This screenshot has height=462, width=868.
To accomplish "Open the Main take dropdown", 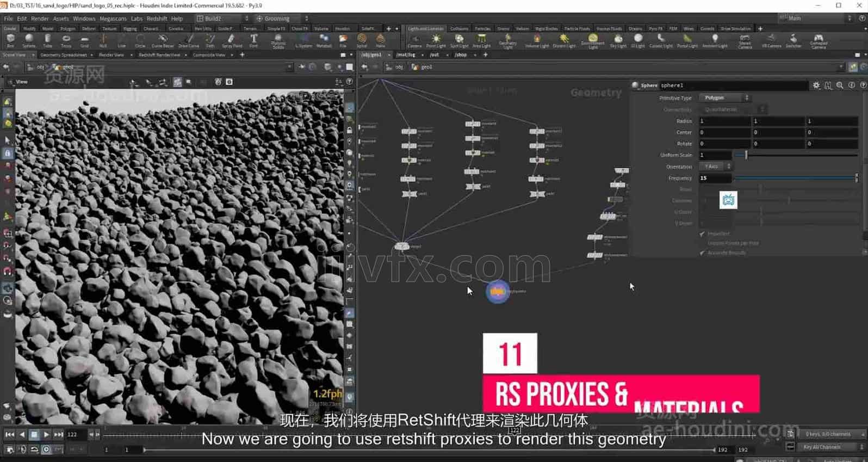I will 815,18.
